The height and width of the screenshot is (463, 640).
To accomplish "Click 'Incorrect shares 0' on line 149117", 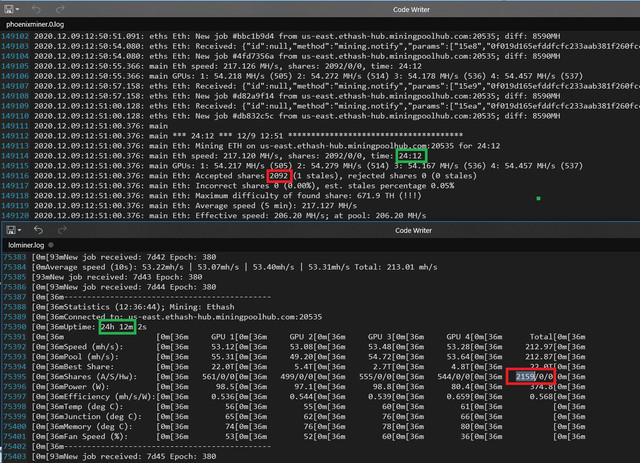I will (237, 186).
